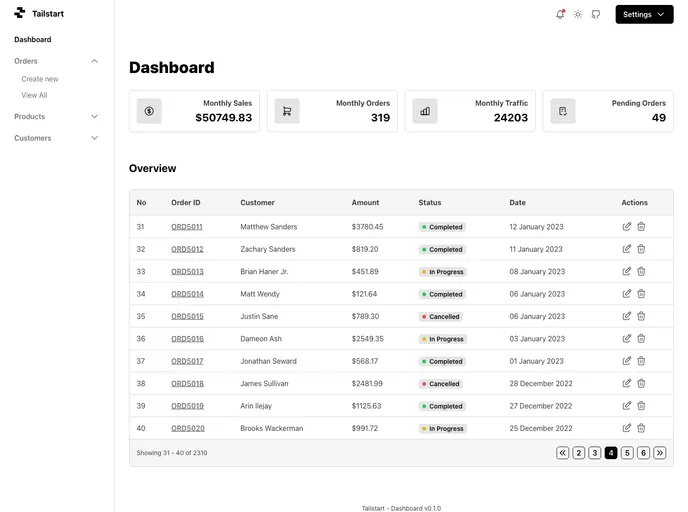Click the Pending Orders receipt icon
The height and width of the screenshot is (512, 688).
563,111
